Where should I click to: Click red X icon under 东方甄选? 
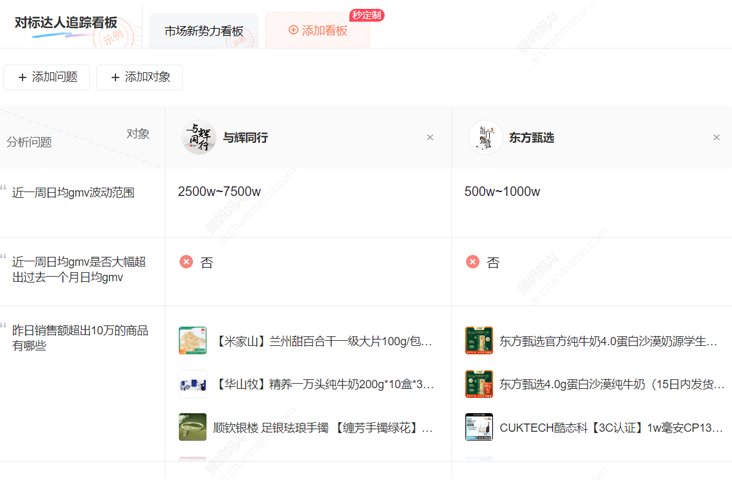tap(472, 261)
